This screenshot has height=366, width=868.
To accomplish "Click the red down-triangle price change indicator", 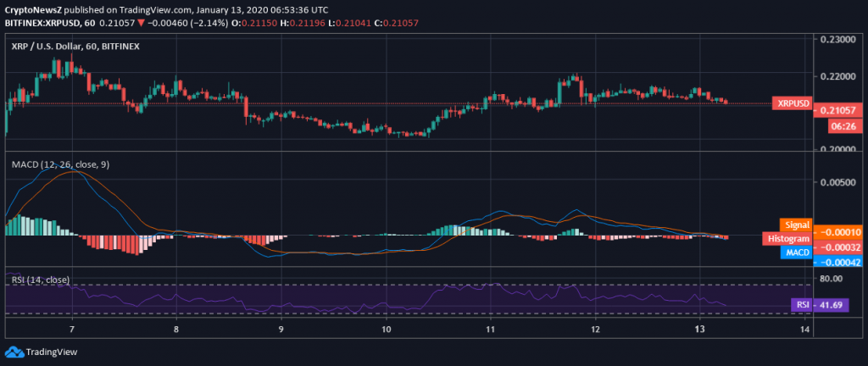I will point(142,23).
